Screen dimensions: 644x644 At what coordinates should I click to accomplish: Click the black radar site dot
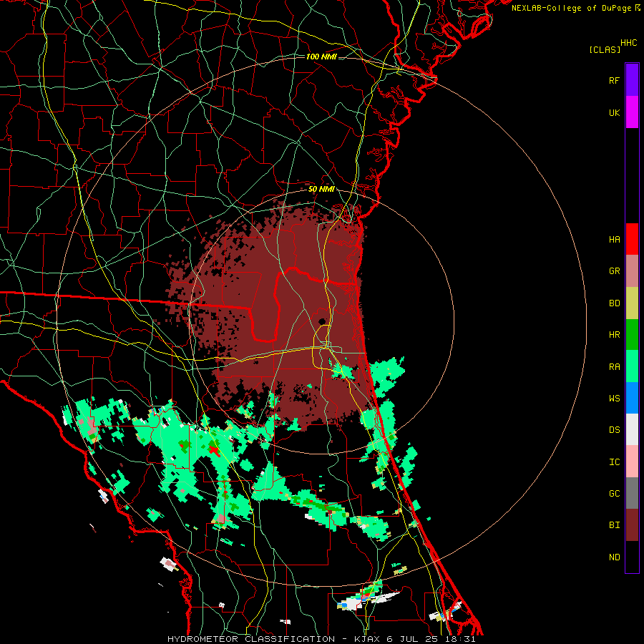point(322,321)
